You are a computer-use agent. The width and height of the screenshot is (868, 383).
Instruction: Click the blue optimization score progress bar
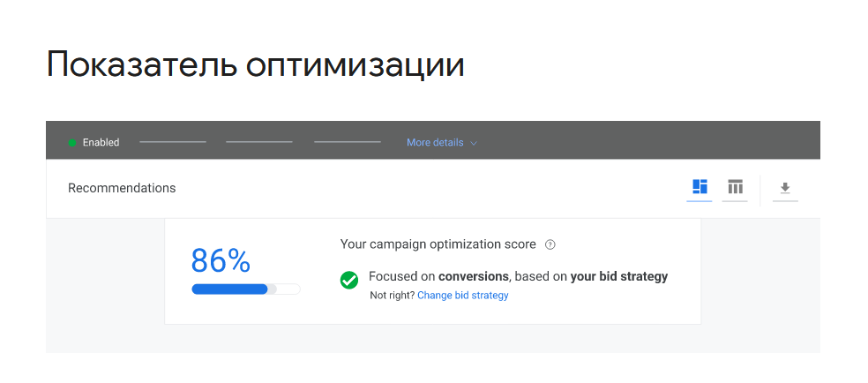click(231, 289)
